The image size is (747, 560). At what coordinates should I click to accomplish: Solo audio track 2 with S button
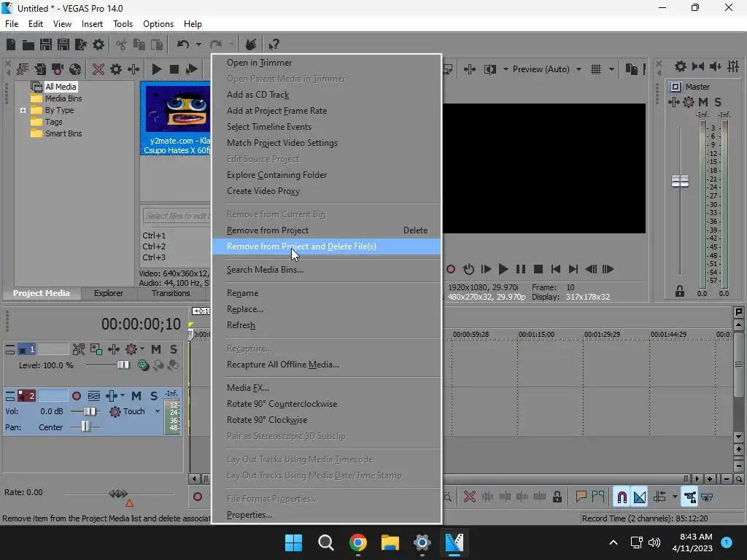click(x=153, y=396)
